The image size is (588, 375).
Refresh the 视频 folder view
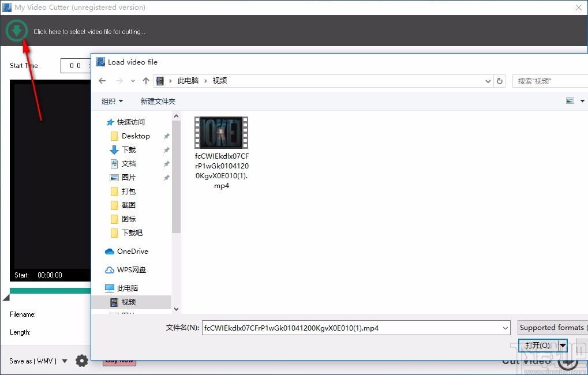(500, 81)
